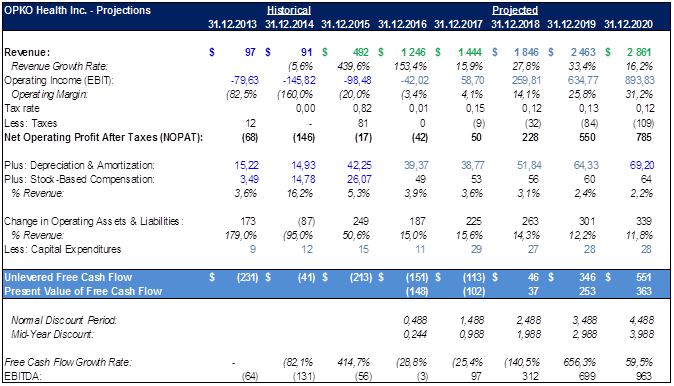Select the Tax rate cell 0,82

[362, 108]
